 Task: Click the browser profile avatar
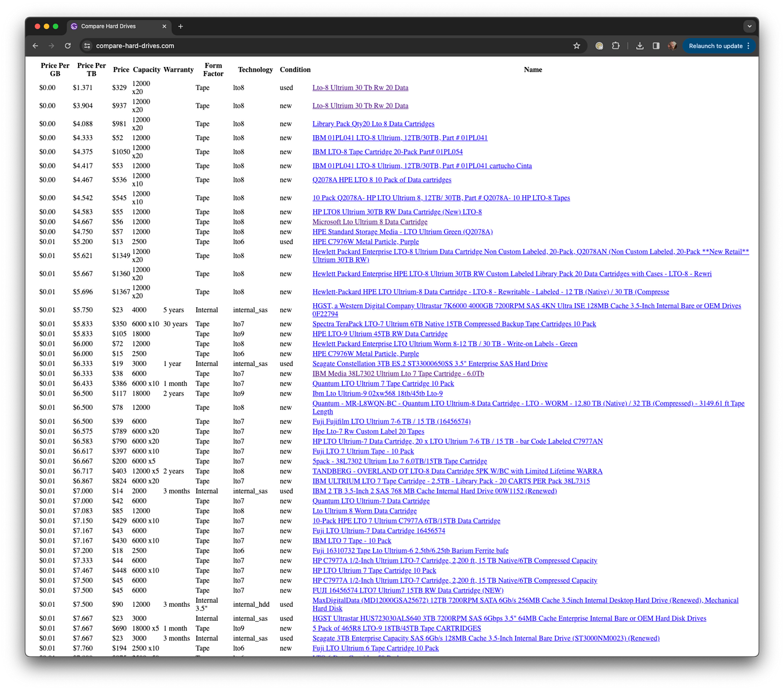pyautogui.click(x=673, y=46)
